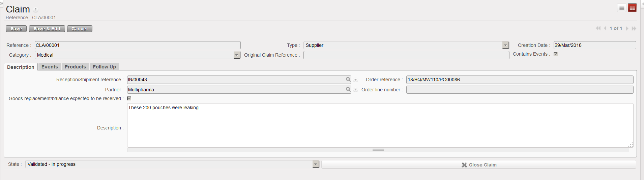The height and width of the screenshot is (180, 644).
Task: Open Partner field options arrow
Action: click(355, 90)
